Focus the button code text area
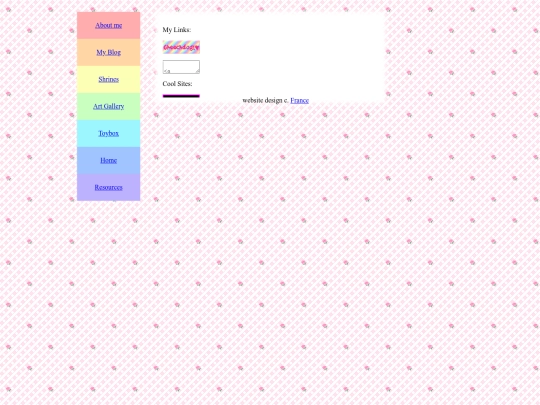This screenshot has height=405, width=540. 181,67
